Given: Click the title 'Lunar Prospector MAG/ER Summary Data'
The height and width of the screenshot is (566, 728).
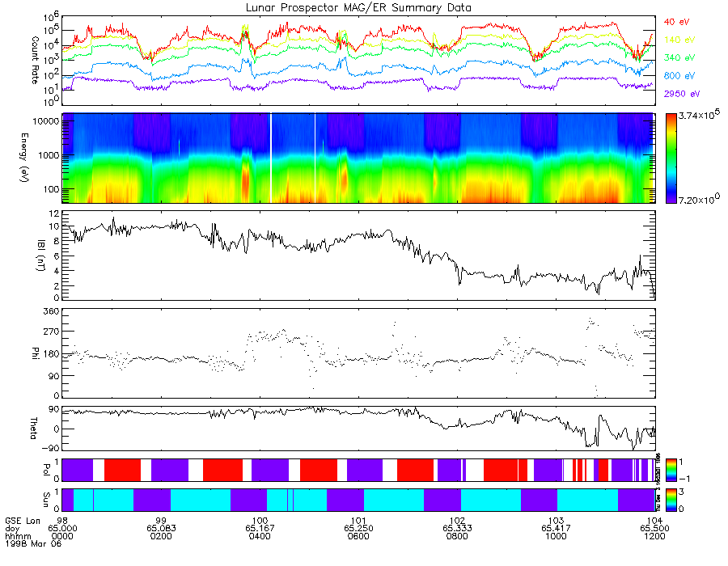Looking at the screenshot, I should click(358, 8).
